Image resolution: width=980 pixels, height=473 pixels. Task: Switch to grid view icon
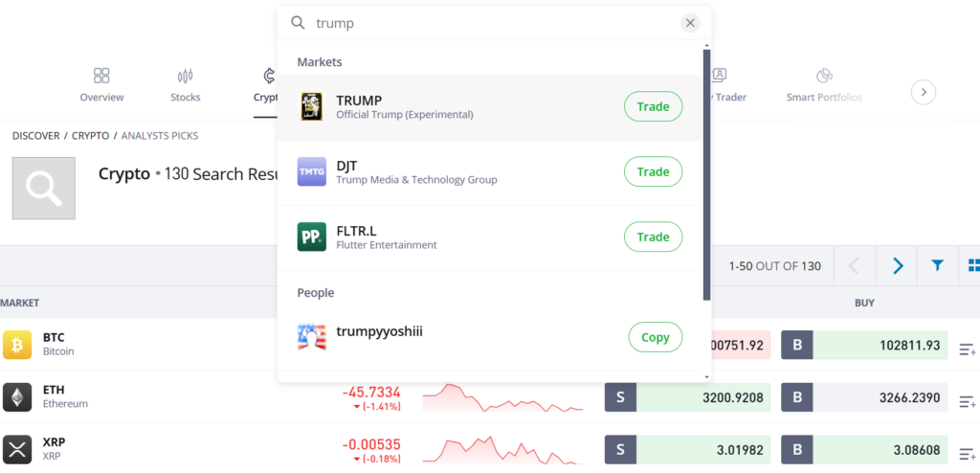pyautogui.click(x=973, y=266)
